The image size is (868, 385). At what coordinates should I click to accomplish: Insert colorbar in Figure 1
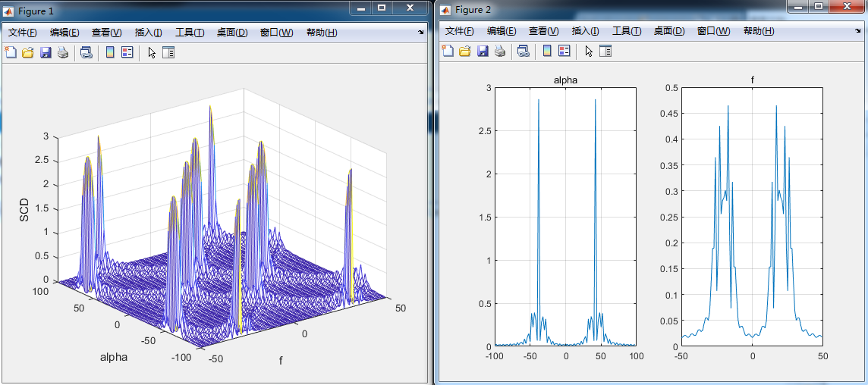coord(109,52)
